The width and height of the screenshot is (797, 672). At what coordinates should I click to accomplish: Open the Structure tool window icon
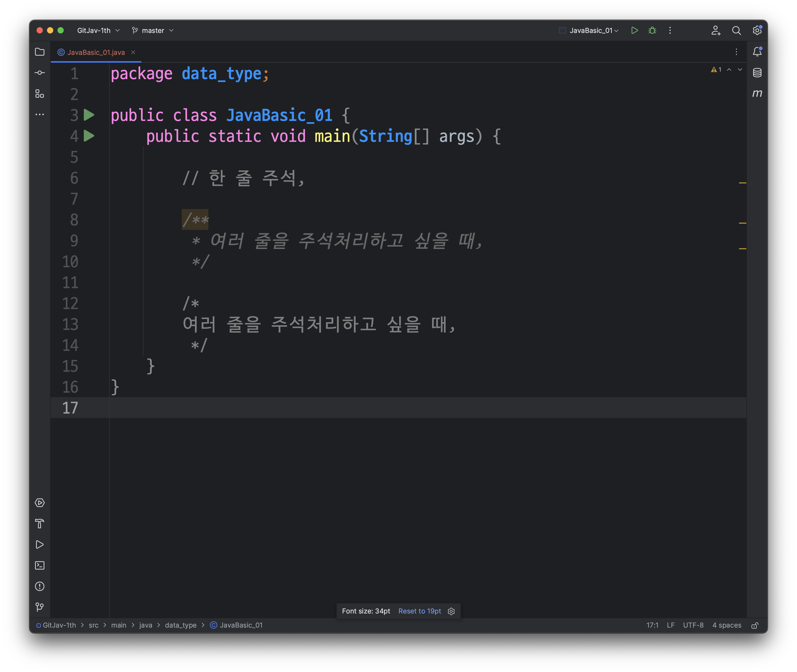pos(40,94)
